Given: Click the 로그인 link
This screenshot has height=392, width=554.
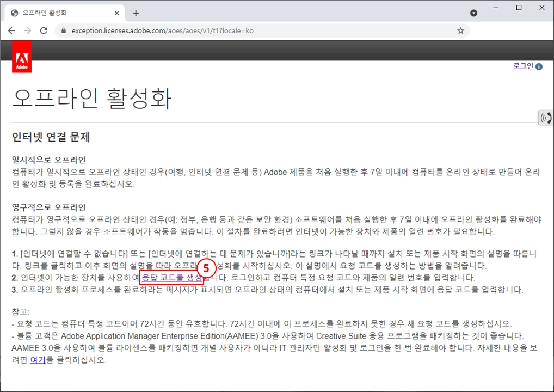Looking at the screenshot, I should [x=524, y=66].
